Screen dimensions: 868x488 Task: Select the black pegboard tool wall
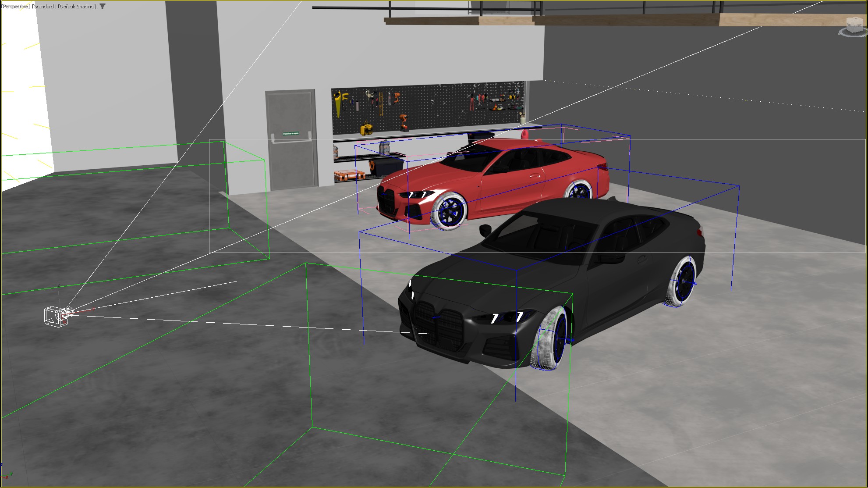(428, 107)
